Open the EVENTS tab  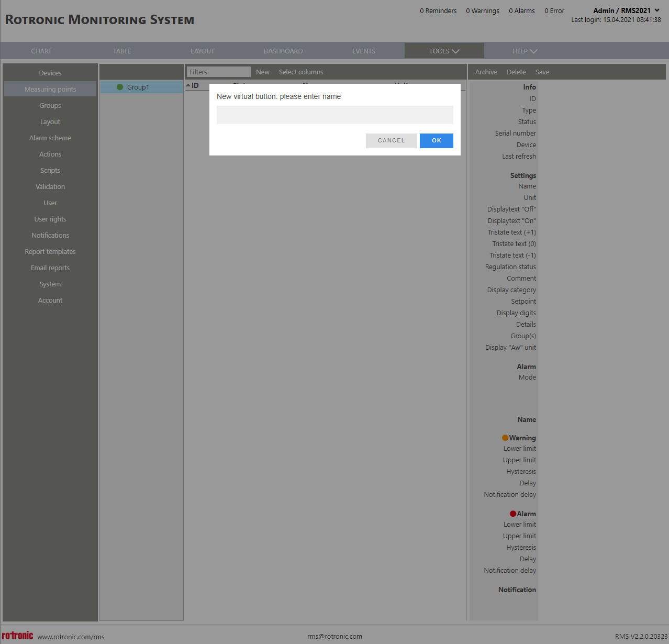(x=364, y=51)
